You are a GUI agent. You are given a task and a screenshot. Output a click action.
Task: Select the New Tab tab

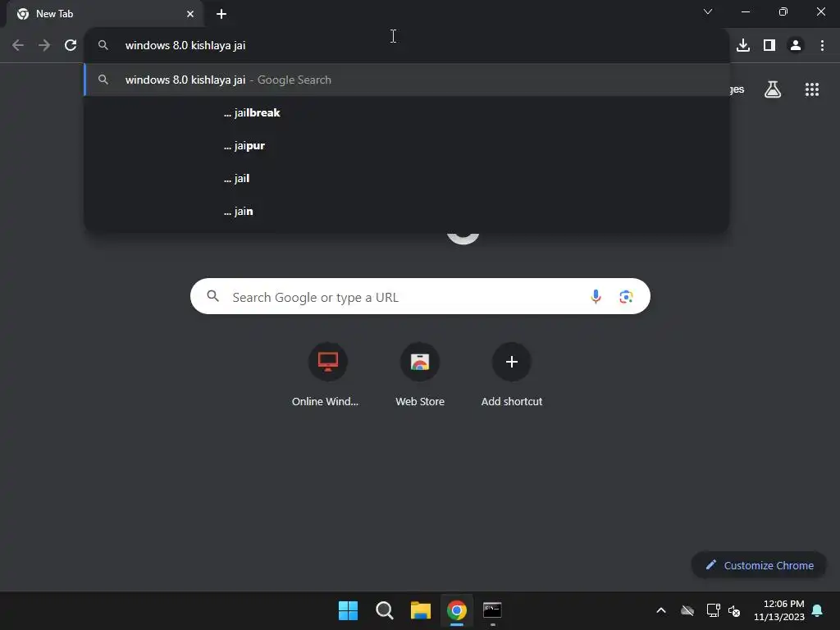click(x=106, y=14)
